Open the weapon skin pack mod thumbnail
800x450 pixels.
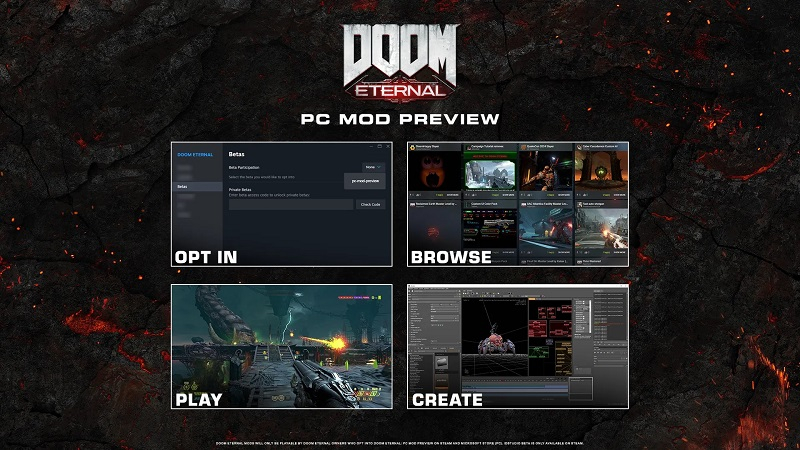pyautogui.click(x=489, y=228)
